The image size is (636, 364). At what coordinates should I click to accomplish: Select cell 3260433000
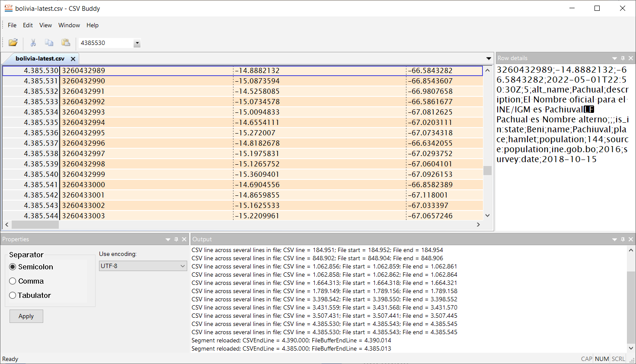tap(146, 185)
